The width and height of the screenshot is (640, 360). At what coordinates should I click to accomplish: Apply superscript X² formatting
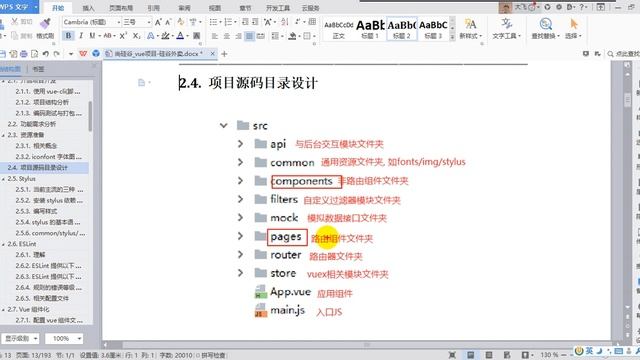(x=123, y=36)
